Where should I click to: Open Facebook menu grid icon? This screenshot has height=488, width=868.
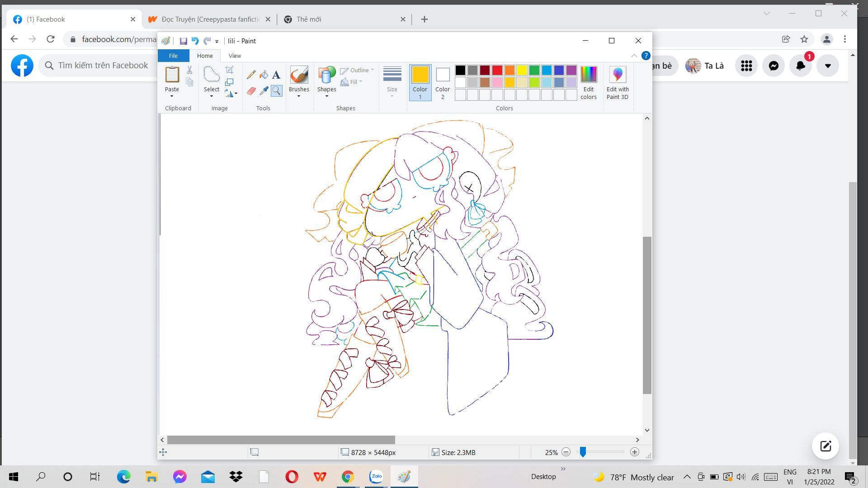[x=746, y=66]
